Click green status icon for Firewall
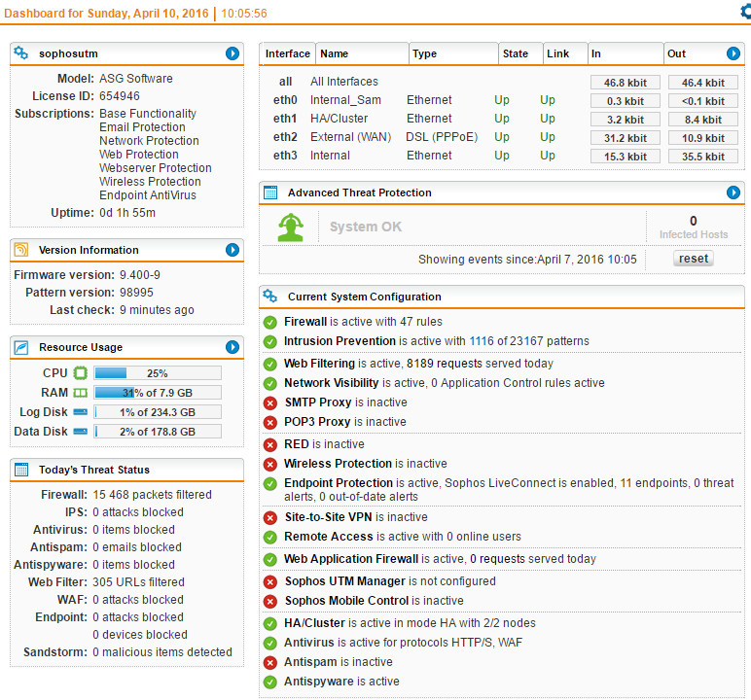 270,322
